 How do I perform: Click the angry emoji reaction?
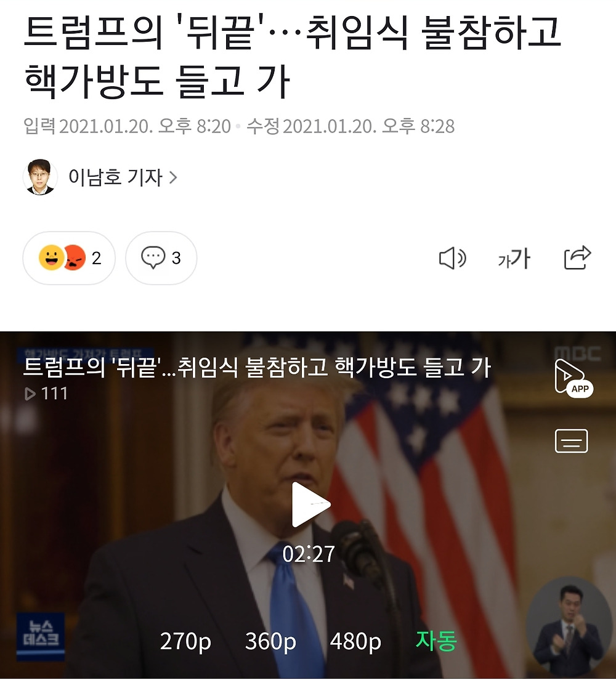75,257
